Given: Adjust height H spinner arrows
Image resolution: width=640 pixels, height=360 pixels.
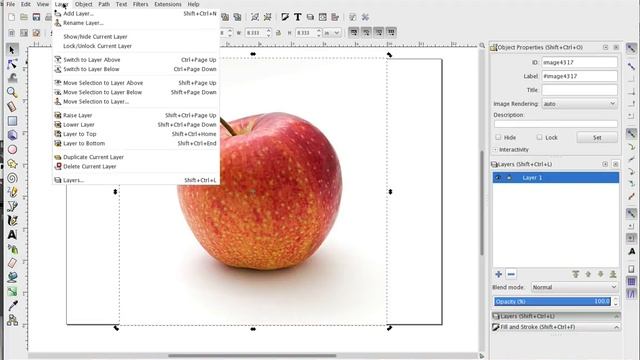Looking at the screenshot, I should [318, 33].
